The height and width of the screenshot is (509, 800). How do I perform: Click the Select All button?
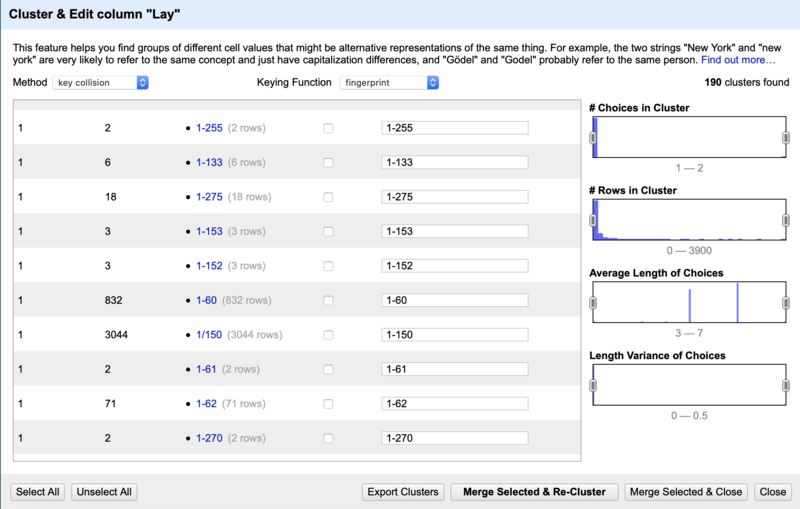coord(38,492)
